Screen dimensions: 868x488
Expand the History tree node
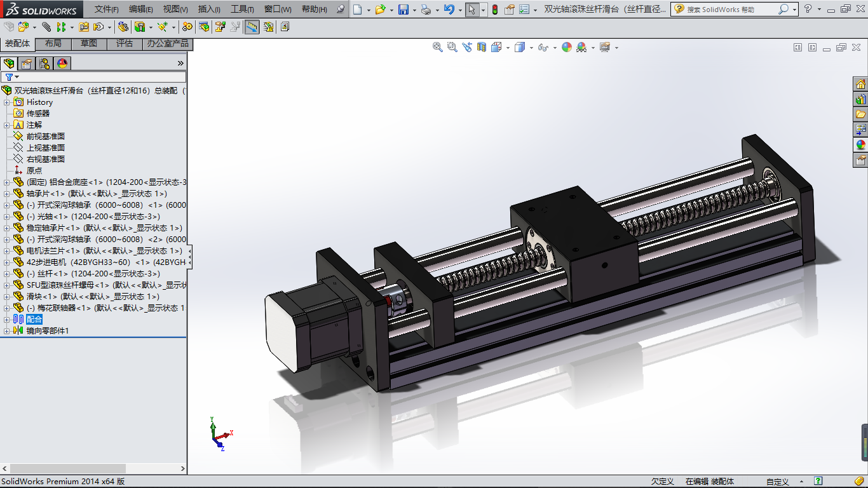tap(7, 102)
